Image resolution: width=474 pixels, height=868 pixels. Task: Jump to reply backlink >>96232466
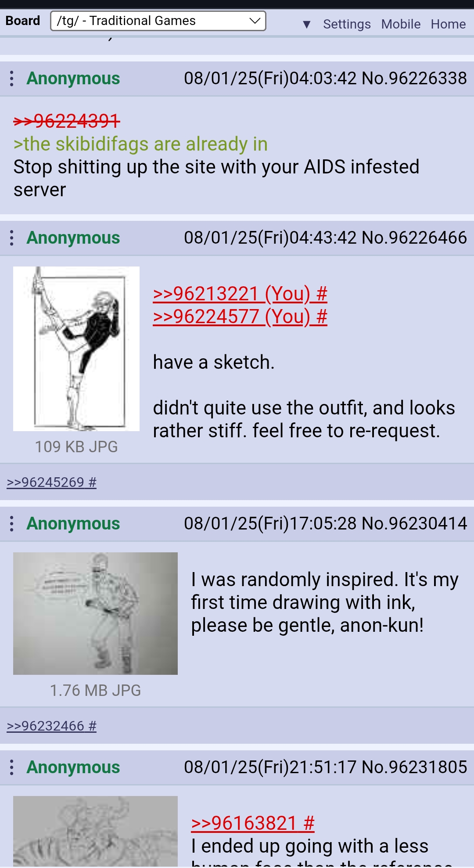[x=51, y=726]
